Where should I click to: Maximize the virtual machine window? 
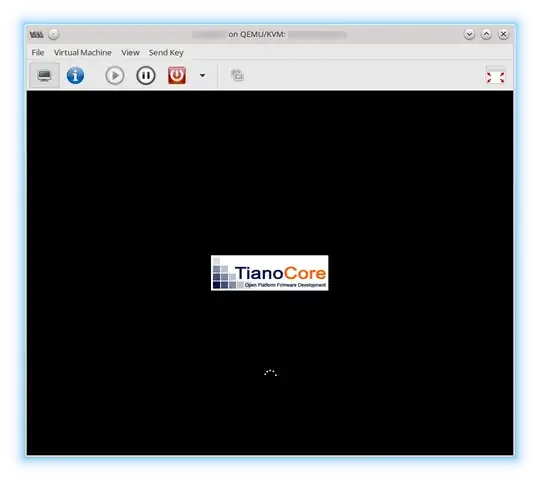coord(486,34)
